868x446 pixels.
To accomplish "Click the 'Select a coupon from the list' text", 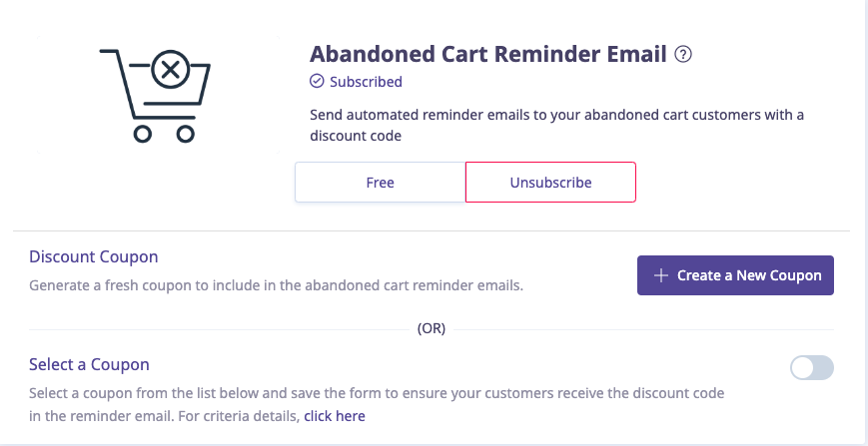I will coord(377,393).
